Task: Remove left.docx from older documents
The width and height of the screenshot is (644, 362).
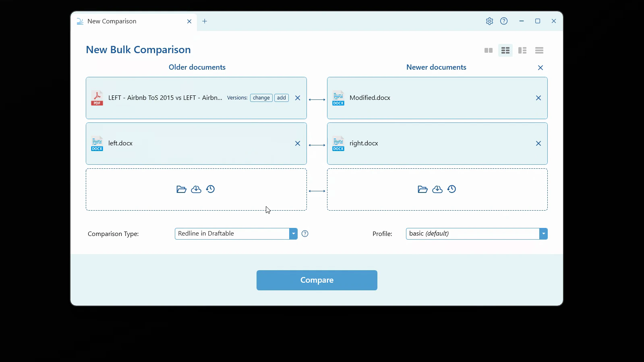Action: pyautogui.click(x=298, y=143)
